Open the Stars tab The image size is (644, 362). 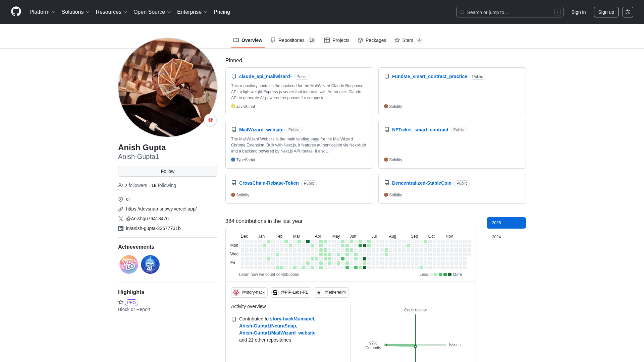(408, 40)
